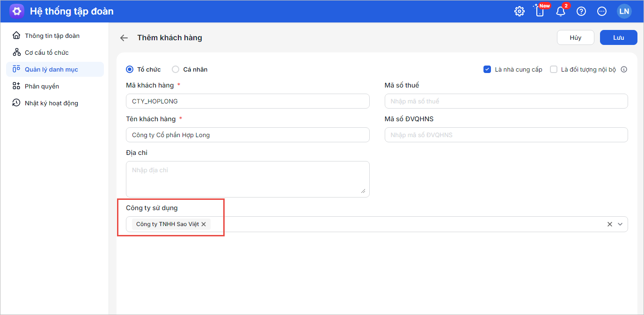Click the back arrow beside Thêm khách hàng
Image resolution: width=644 pixels, height=315 pixels.
click(x=124, y=38)
